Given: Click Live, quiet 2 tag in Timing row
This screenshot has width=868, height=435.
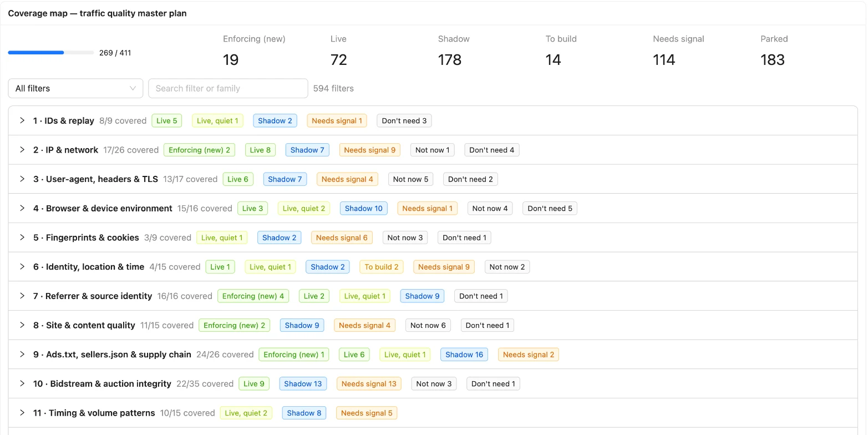Looking at the screenshot, I should tap(246, 413).
